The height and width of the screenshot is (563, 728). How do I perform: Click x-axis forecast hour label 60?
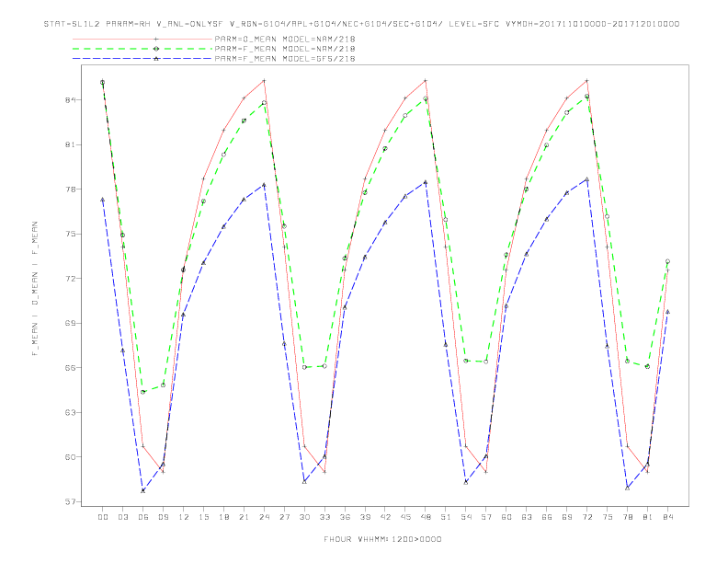(x=506, y=517)
